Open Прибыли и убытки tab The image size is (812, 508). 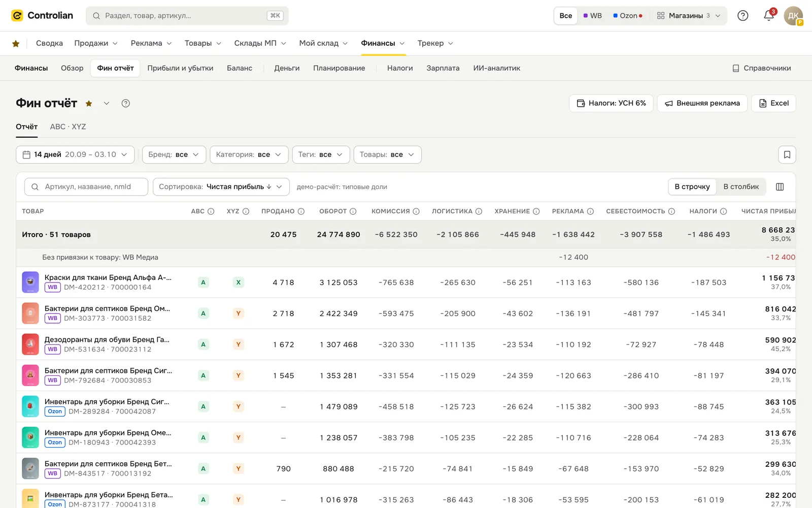(x=180, y=68)
